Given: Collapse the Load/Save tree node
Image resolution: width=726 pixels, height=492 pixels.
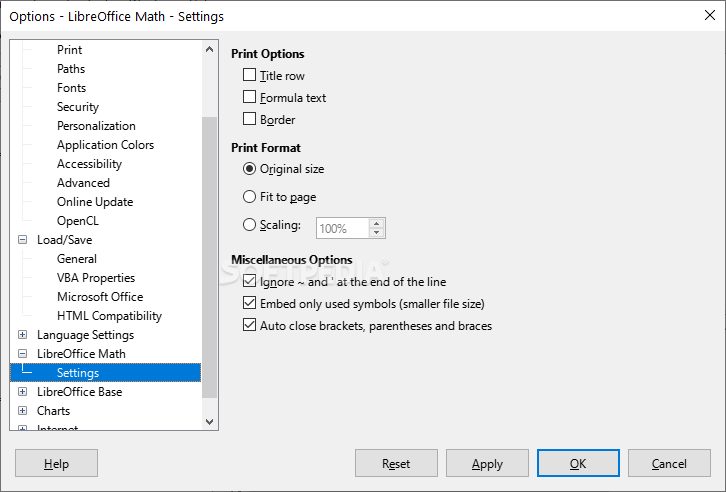Looking at the screenshot, I should pyautogui.click(x=22, y=240).
